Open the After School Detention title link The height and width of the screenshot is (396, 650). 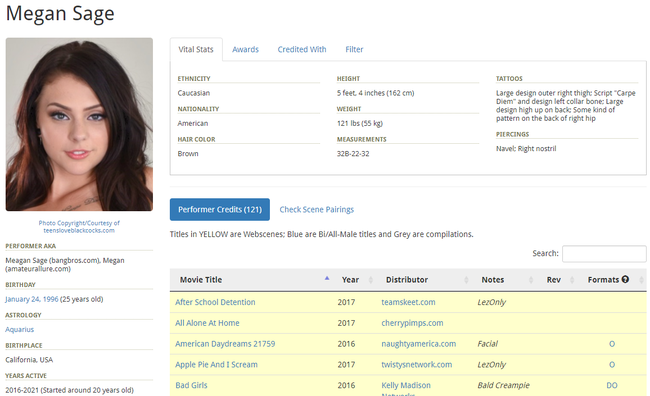(215, 302)
